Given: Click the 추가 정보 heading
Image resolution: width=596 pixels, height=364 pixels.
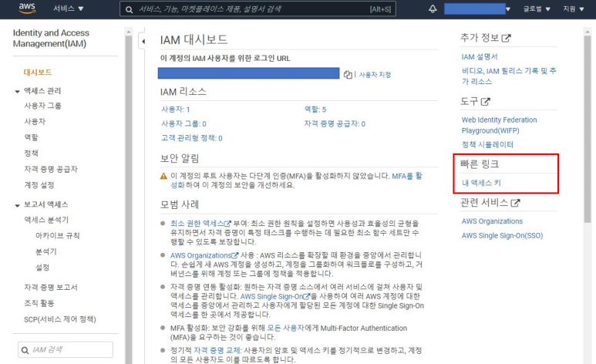Looking at the screenshot, I should tap(480, 38).
